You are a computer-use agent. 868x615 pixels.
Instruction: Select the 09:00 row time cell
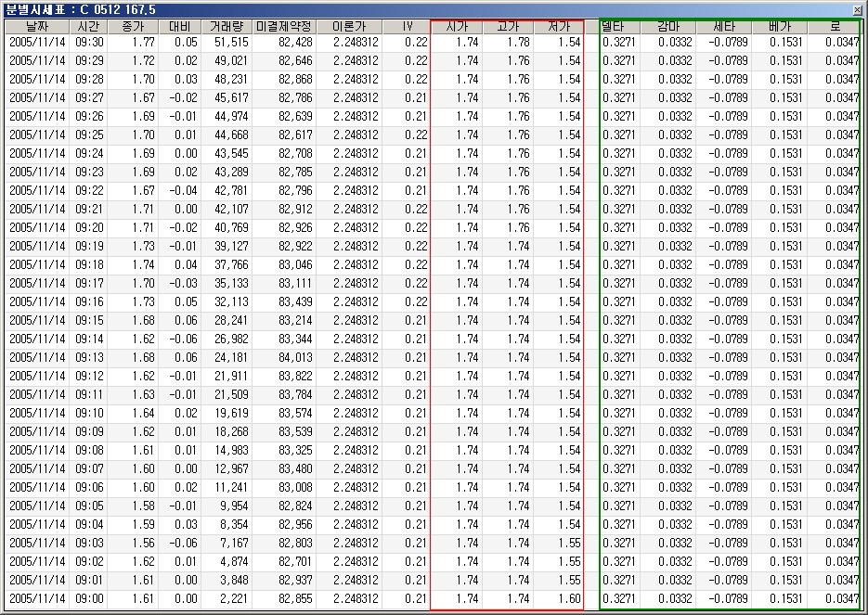point(89,598)
